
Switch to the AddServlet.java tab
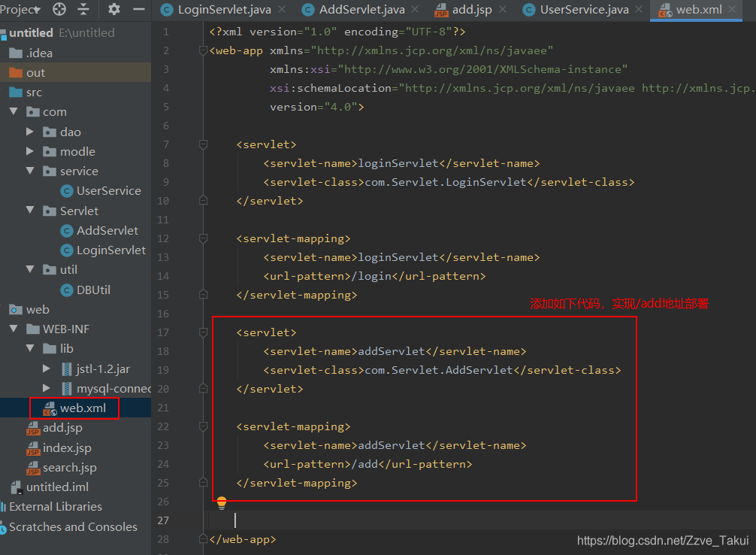pyautogui.click(x=361, y=10)
